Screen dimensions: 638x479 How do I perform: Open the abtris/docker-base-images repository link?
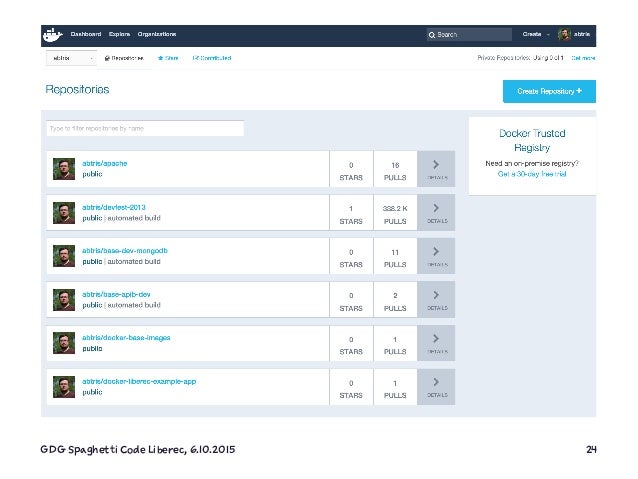click(126, 338)
